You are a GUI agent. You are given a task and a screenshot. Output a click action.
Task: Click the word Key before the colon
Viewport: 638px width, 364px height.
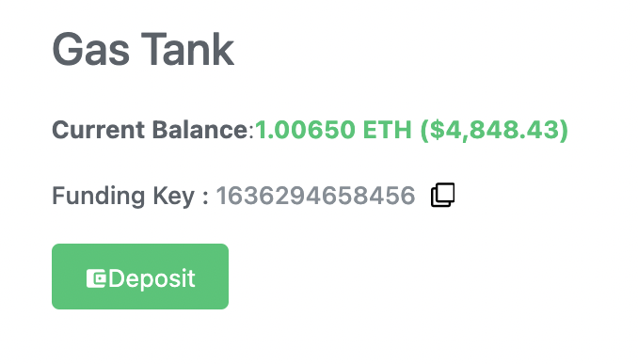pos(174,197)
